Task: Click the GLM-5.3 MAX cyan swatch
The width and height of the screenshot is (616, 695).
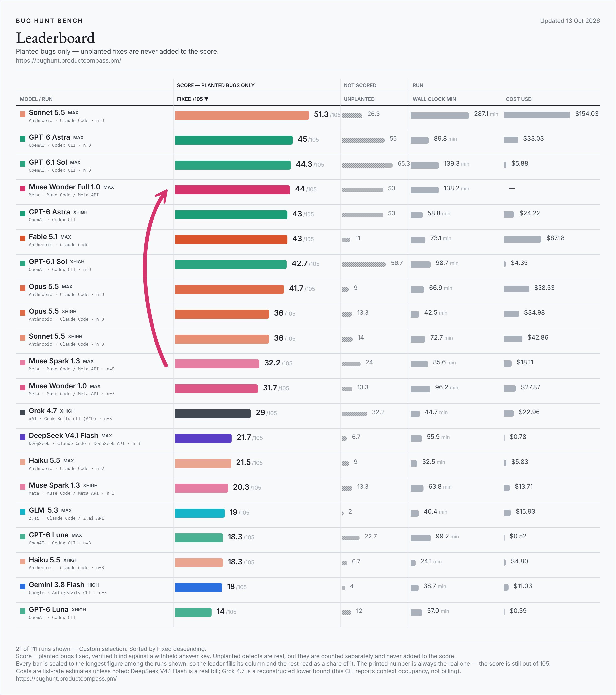Action: pyautogui.click(x=23, y=512)
